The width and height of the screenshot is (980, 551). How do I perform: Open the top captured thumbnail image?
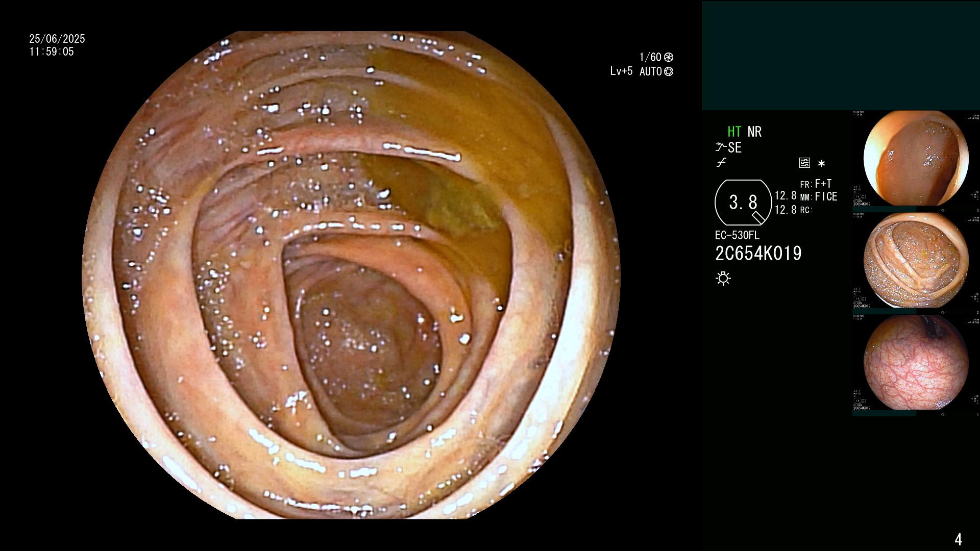pyautogui.click(x=916, y=159)
